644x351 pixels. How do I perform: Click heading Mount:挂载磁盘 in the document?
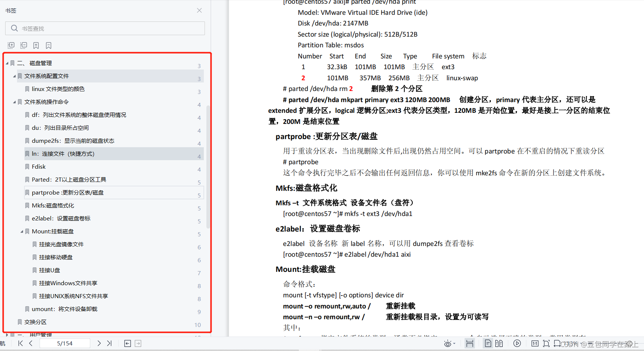pos(306,269)
